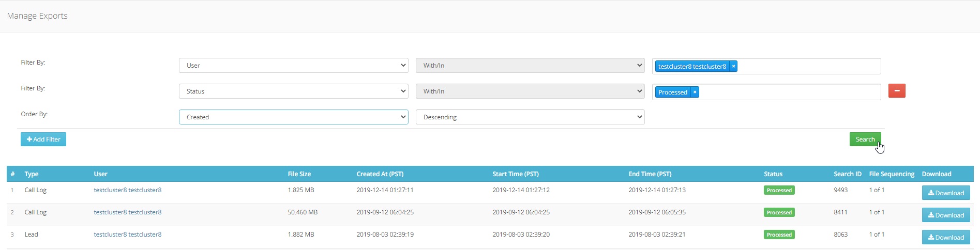This screenshot has height=250, width=980.
Task: Select end time 2019-09-12 06:05:35
Action: pos(657,212)
